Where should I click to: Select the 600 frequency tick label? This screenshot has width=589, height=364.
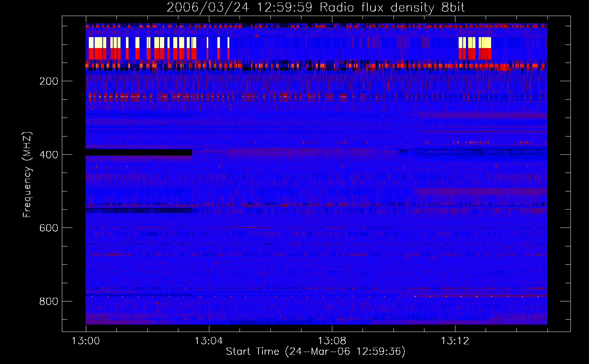click(49, 228)
